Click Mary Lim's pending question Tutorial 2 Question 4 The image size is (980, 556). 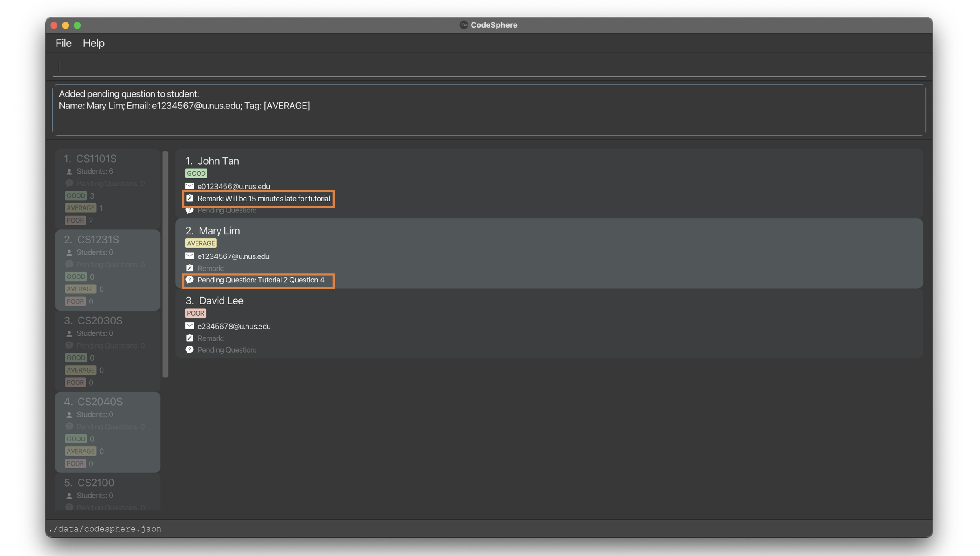[261, 280]
